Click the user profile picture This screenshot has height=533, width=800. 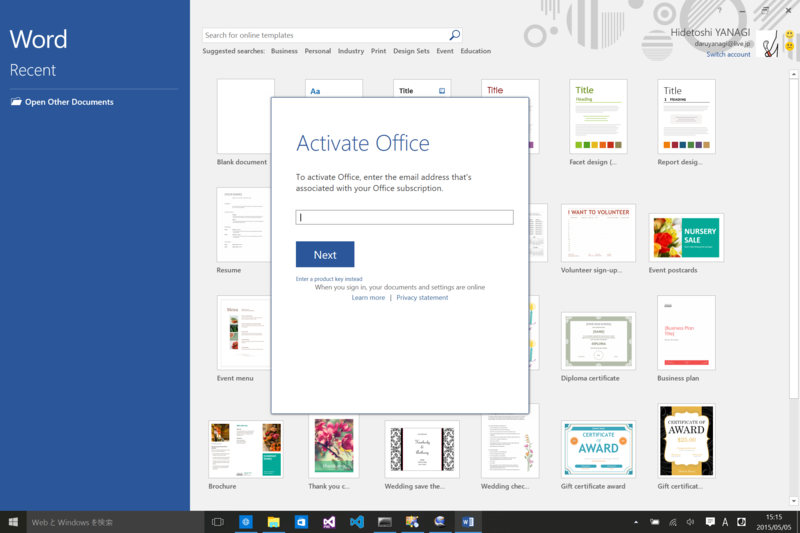769,44
